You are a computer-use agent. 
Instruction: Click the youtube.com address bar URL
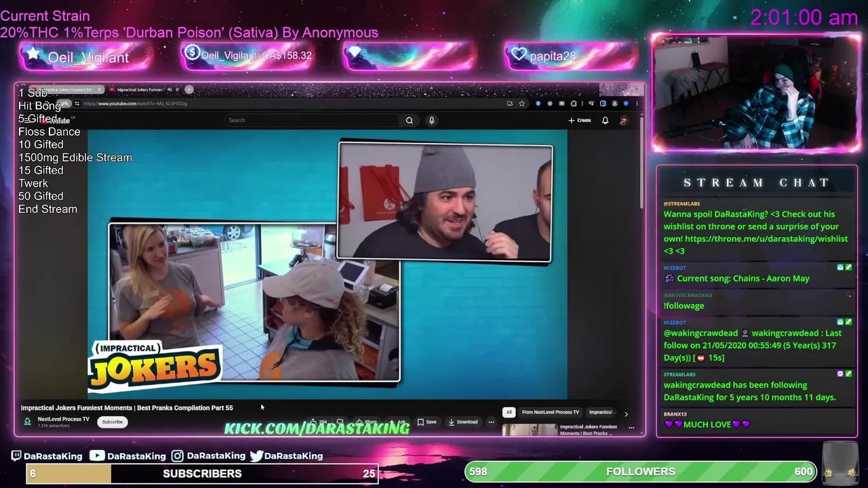coord(136,104)
